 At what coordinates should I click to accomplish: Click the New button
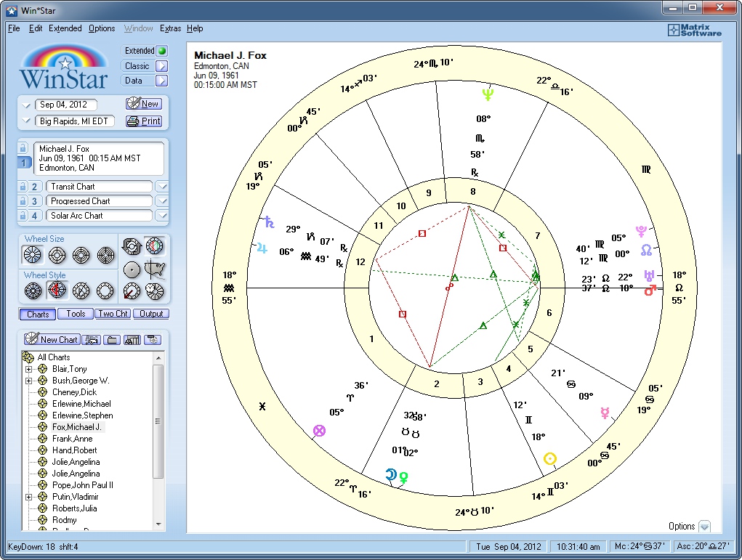[145, 104]
